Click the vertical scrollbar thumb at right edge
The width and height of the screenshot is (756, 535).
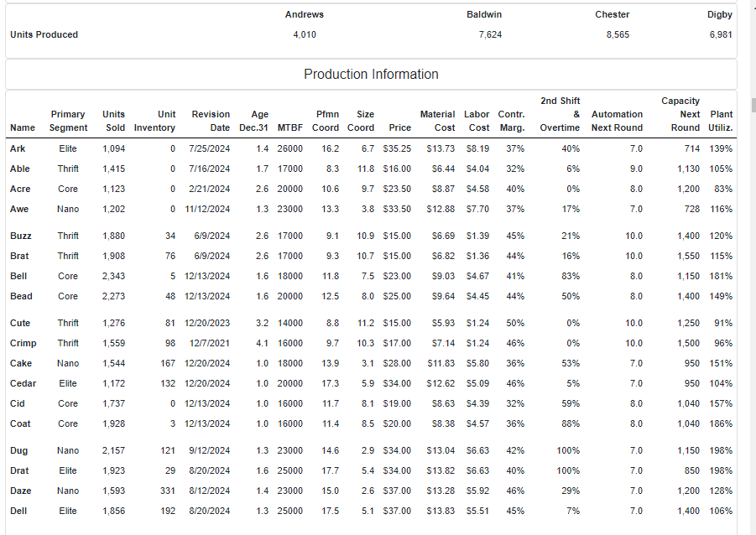pyautogui.click(x=753, y=105)
